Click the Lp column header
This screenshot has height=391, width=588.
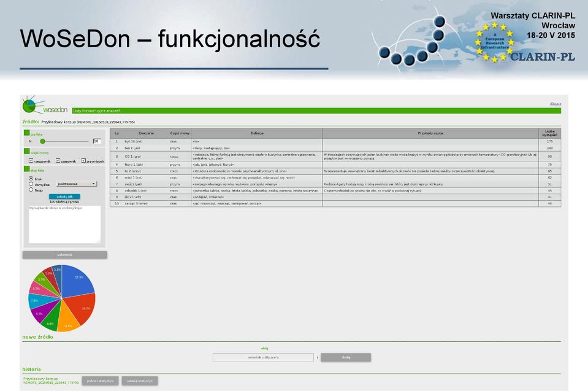click(116, 133)
